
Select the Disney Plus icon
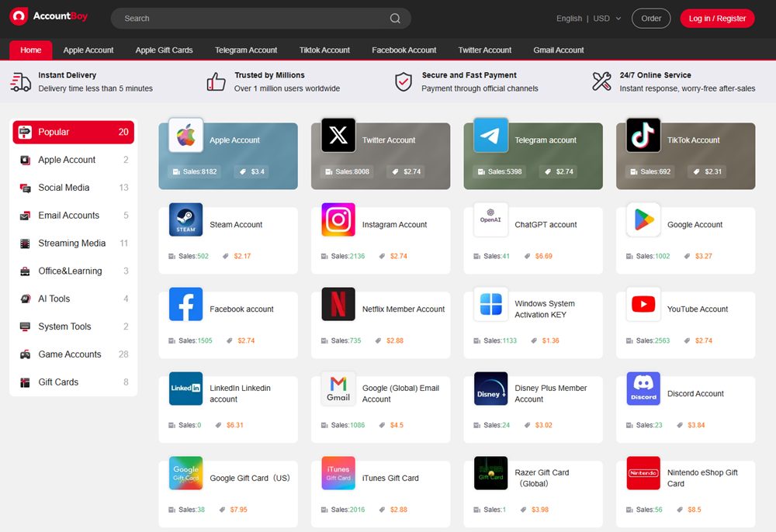click(x=491, y=389)
